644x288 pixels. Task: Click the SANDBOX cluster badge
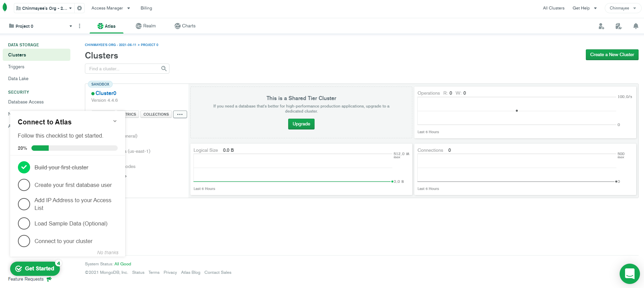[x=100, y=84]
